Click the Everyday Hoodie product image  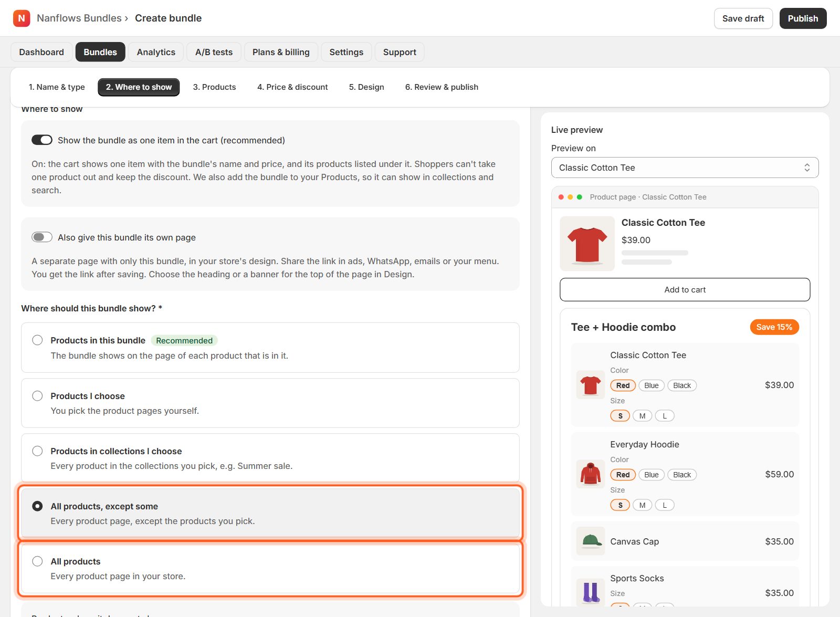tap(591, 474)
